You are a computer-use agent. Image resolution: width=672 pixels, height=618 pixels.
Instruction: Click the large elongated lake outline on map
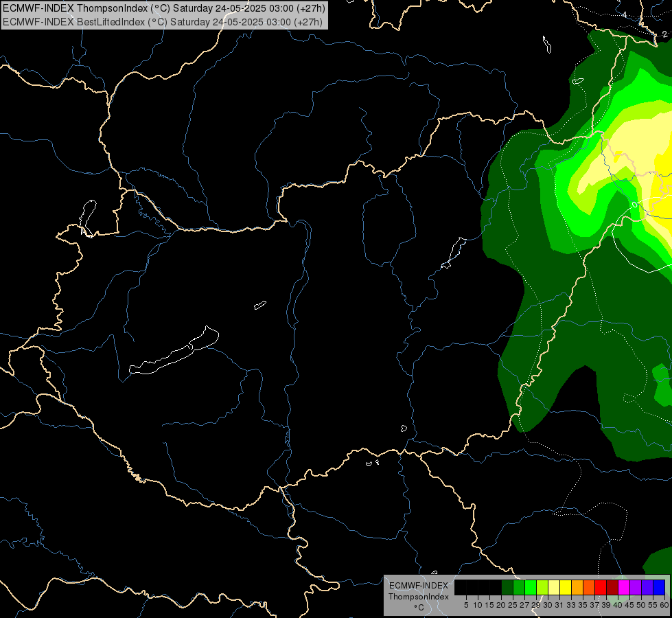click(174, 351)
